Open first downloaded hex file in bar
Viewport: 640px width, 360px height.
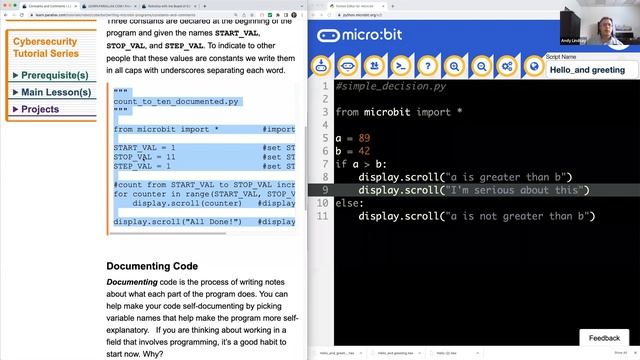point(338,353)
